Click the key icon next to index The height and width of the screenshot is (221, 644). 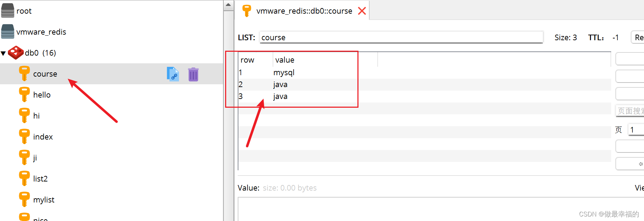tap(24, 137)
